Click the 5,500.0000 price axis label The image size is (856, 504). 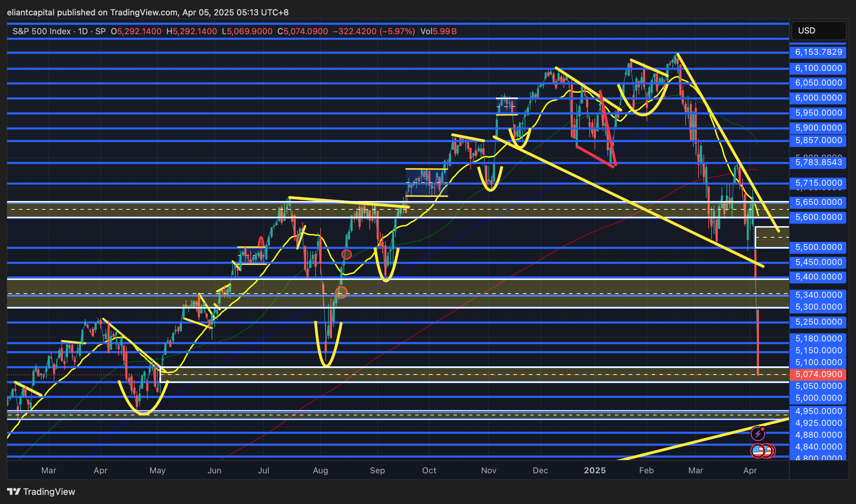(818, 247)
